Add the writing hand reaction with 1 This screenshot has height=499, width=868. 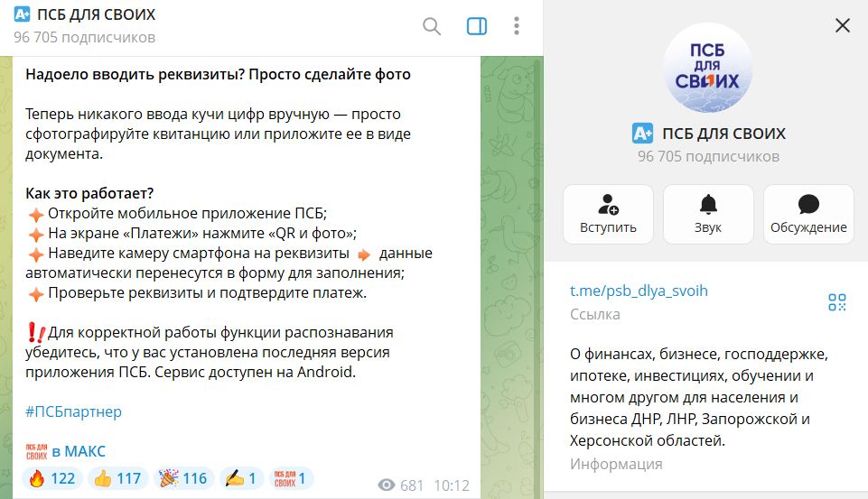tap(241, 478)
